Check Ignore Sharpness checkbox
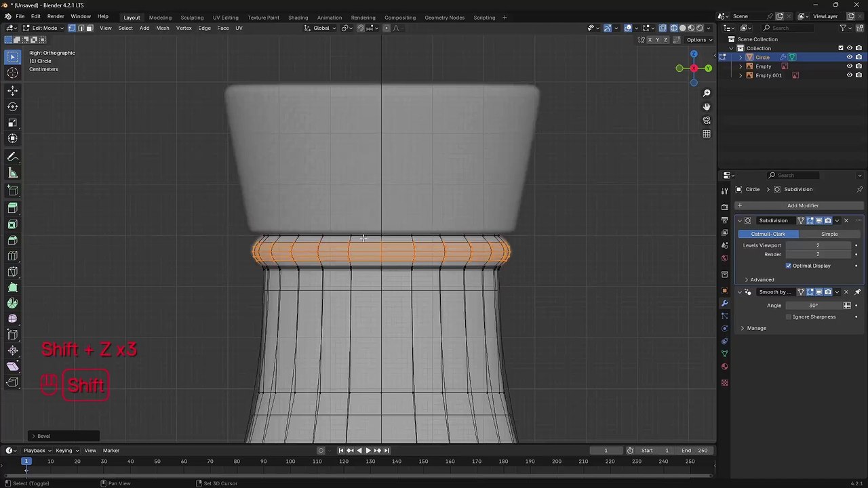Viewport: 868px width, 488px height. point(788,317)
